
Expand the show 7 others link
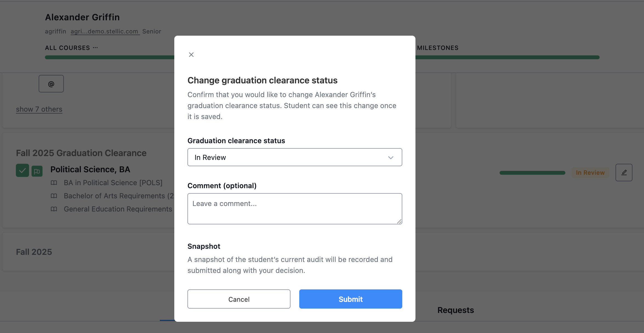click(x=39, y=109)
